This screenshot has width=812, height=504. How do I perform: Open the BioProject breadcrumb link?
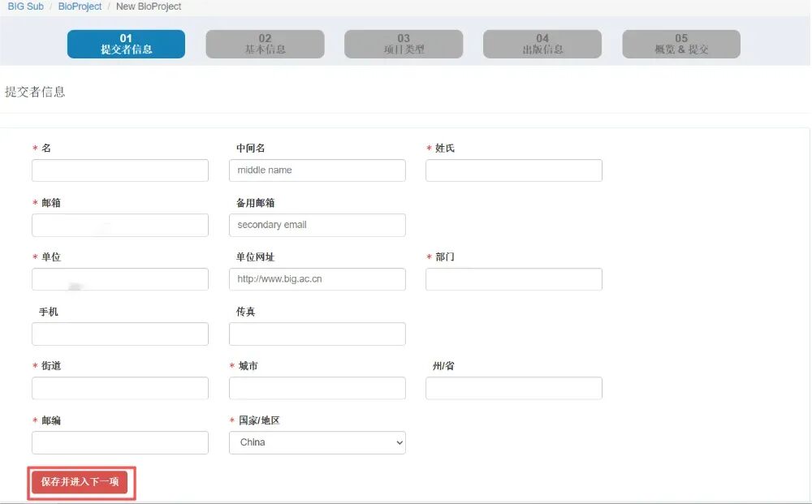(79, 6)
